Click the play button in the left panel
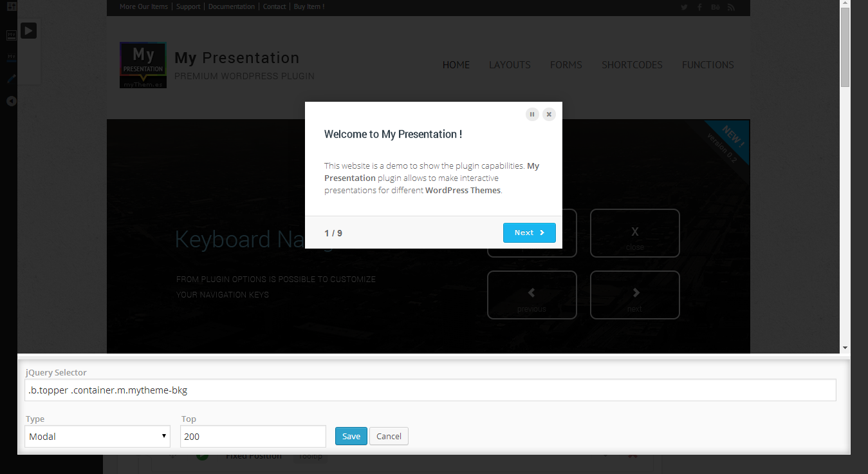Image resolution: width=868 pixels, height=474 pixels. (28, 30)
